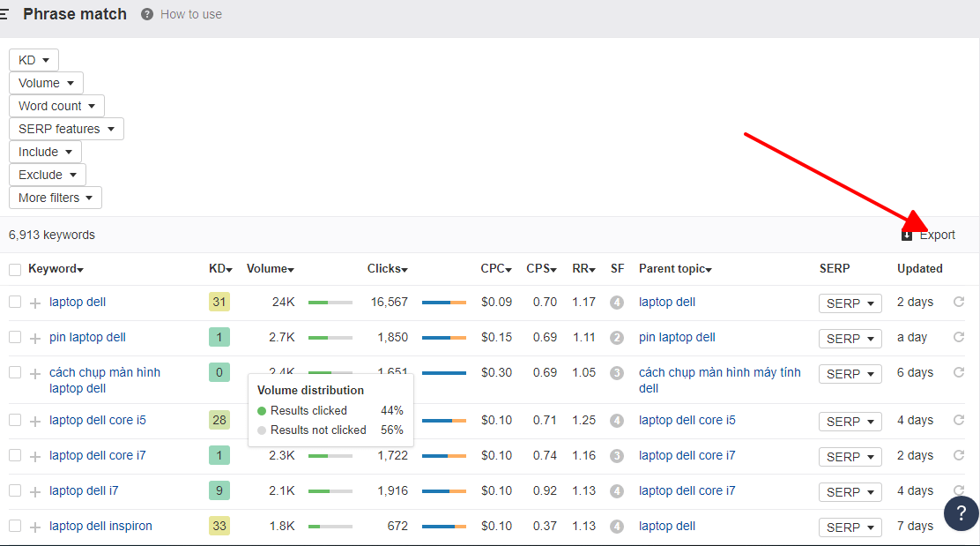Viewport: 980px width, 546px height.
Task: Add 'laptop dell i7' with plus icon
Action: (x=35, y=492)
